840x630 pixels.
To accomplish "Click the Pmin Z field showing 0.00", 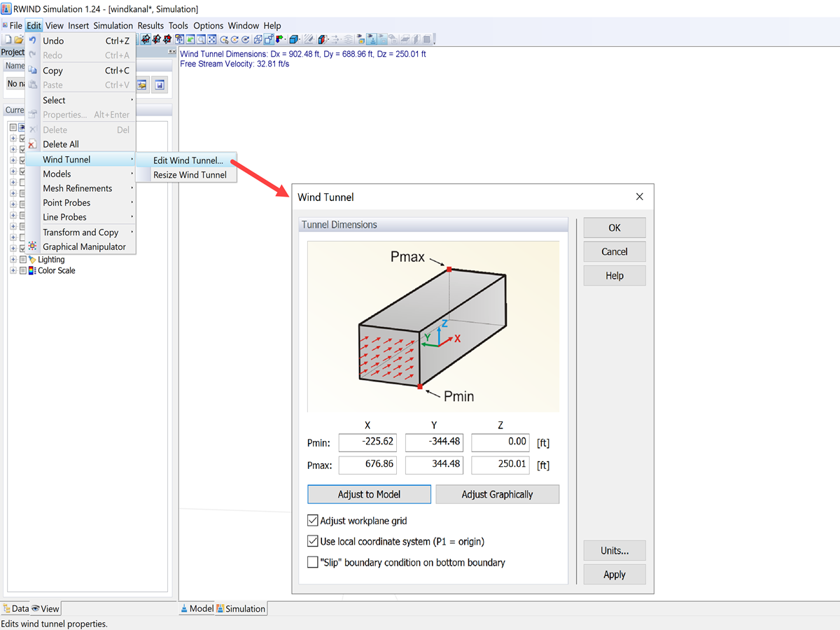I will 501,442.
